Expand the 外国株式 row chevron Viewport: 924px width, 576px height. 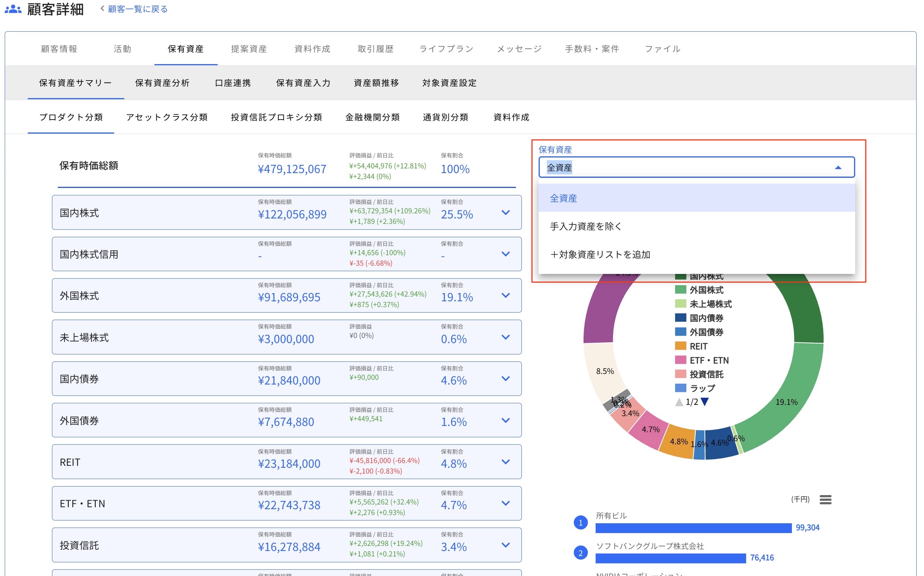pyautogui.click(x=505, y=295)
